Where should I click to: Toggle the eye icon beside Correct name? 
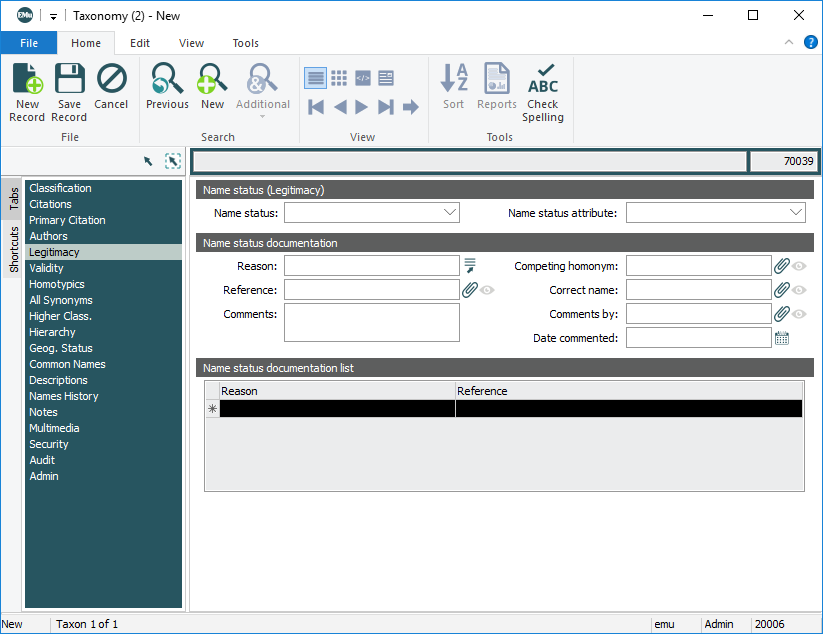[799, 290]
